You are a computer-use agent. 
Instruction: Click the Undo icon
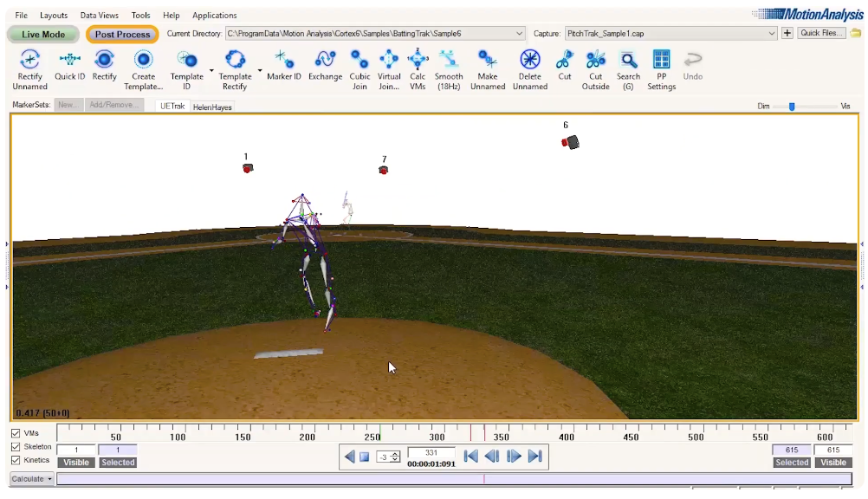[692, 61]
